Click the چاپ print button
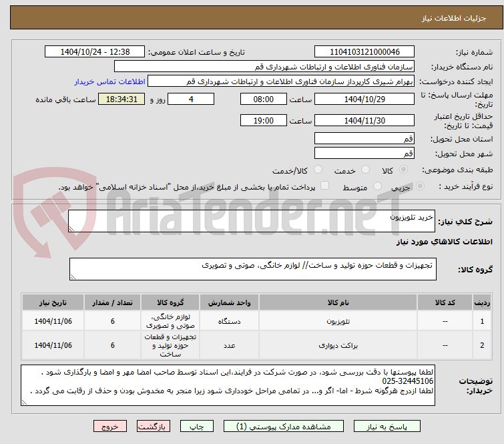This screenshot has width=504, height=444. pos(197,427)
